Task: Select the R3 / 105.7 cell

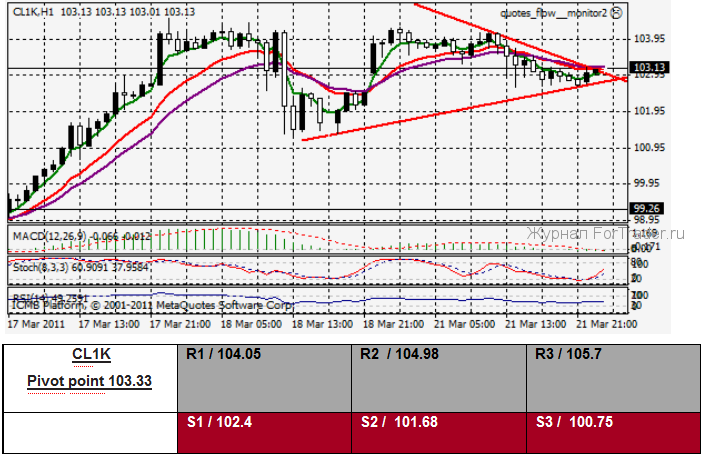Action: (x=613, y=378)
